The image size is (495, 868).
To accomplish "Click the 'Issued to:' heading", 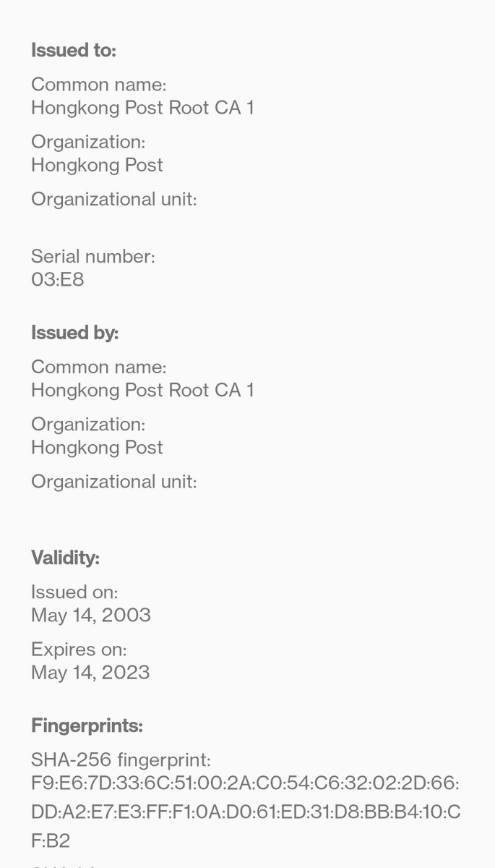I will [74, 51].
